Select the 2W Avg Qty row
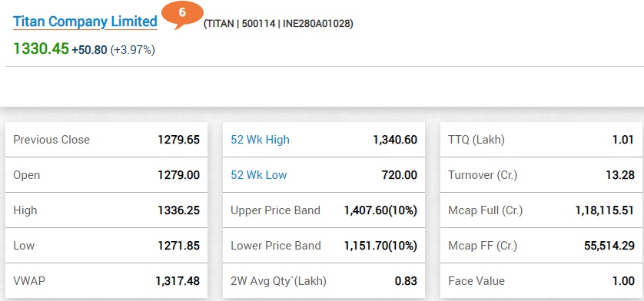644x301 pixels. [x=324, y=281]
